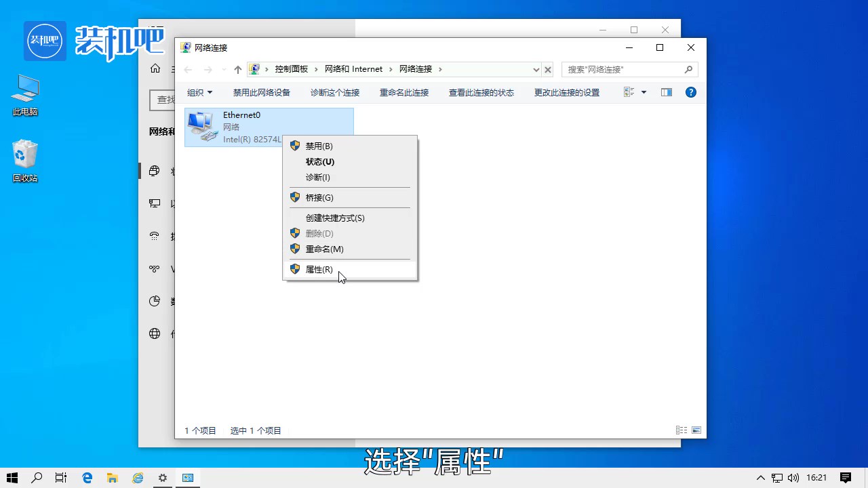Choose 桥接 in the context menu
This screenshot has width=868, height=488.
[319, 197]
